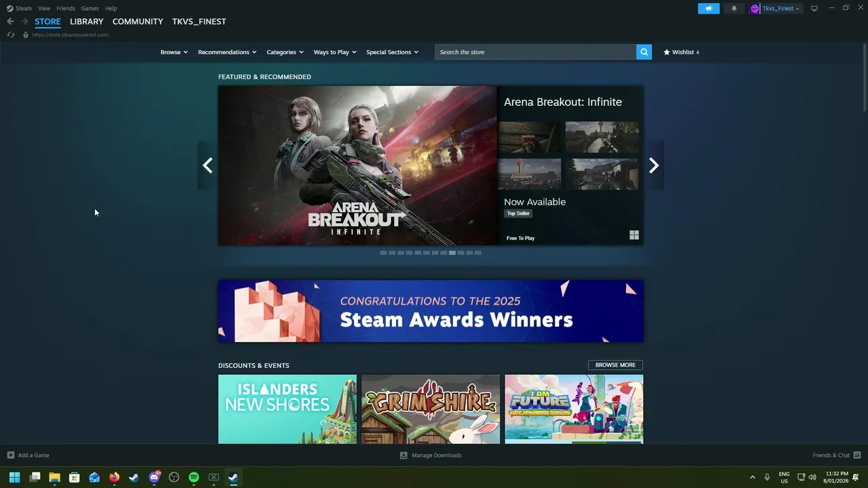Open the Help menu
868x488 pixels.
[x=111, y=8]
